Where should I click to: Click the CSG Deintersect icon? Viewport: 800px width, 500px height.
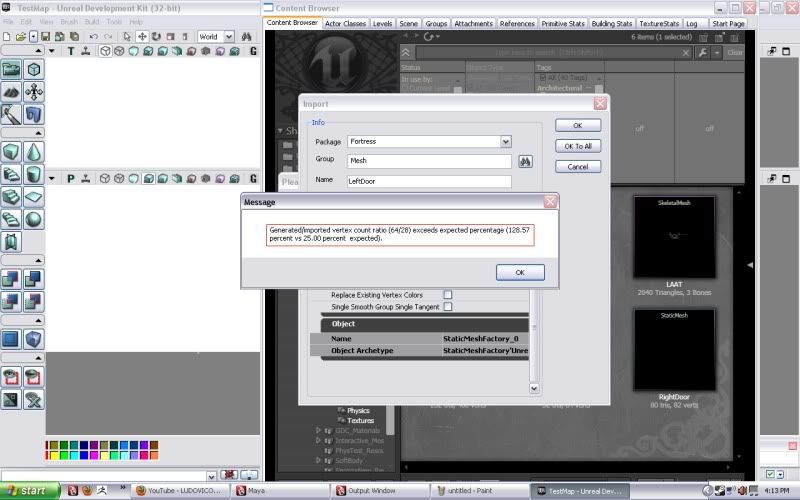(x=34, y=302)
